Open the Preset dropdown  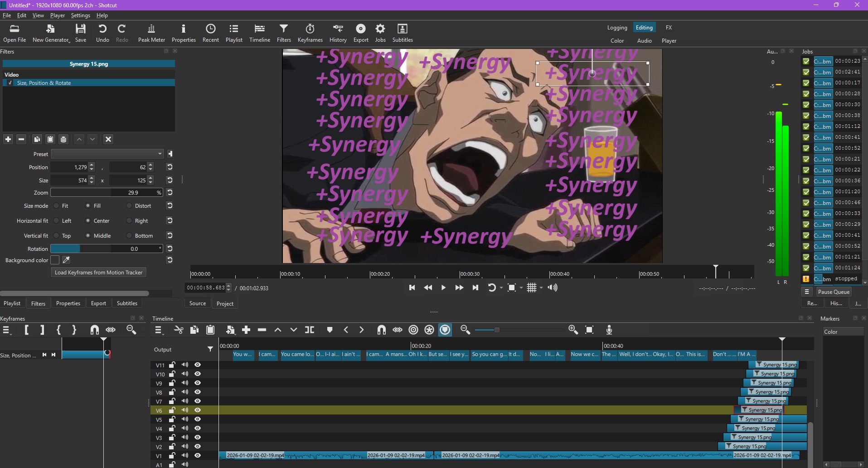click(x=107, y=154)
